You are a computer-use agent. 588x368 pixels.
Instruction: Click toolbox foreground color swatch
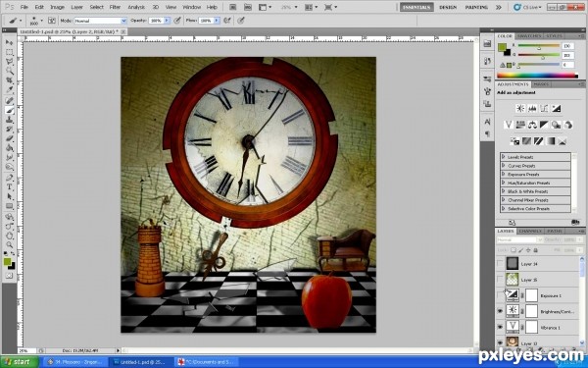click(7, 262)
